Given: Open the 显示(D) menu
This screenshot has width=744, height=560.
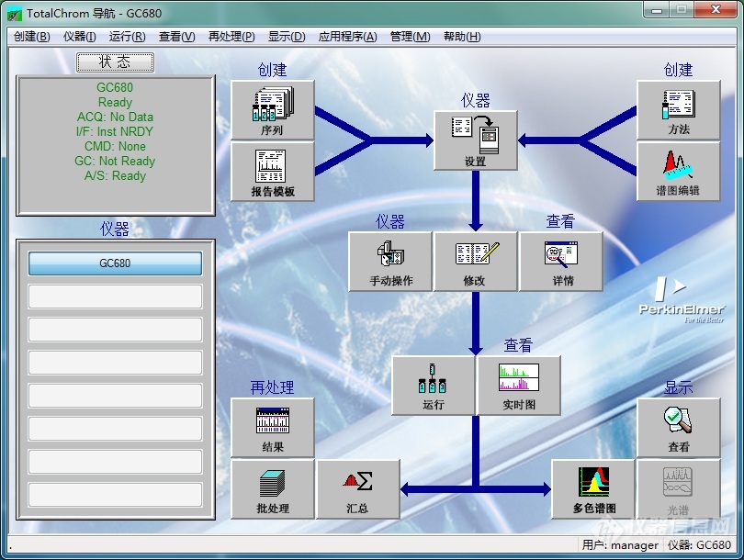Looking at the screenshot, I should pyautogui.click(x=287, y=37).
